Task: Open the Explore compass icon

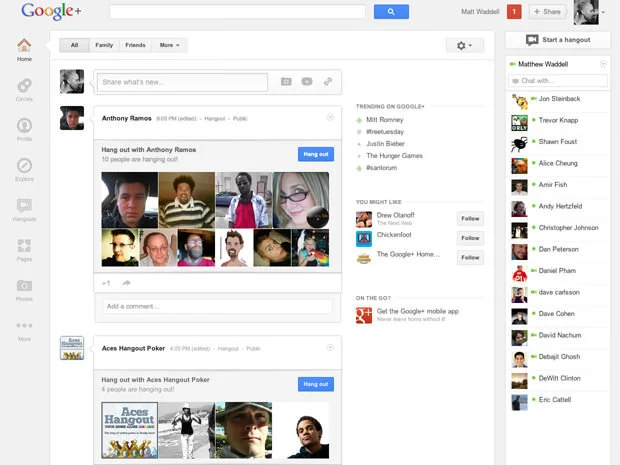Action: pos(24,167)
